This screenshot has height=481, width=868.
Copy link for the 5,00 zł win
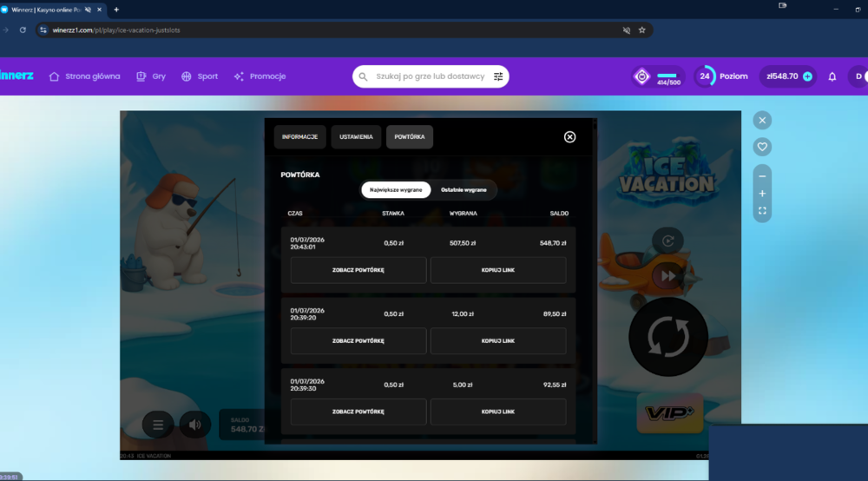click(498, 412)
